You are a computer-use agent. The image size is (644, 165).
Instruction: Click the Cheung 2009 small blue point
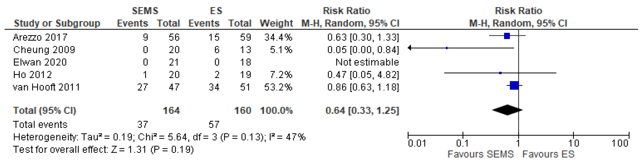(x=447, y=48)
